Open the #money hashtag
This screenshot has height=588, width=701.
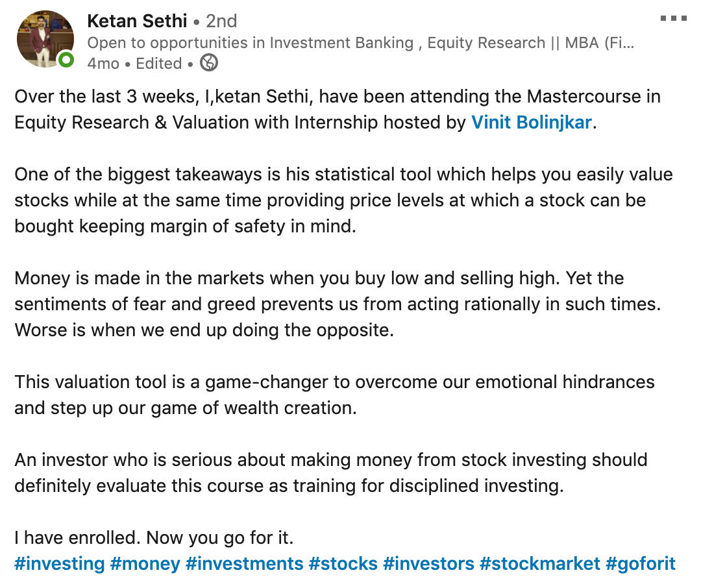145,563
